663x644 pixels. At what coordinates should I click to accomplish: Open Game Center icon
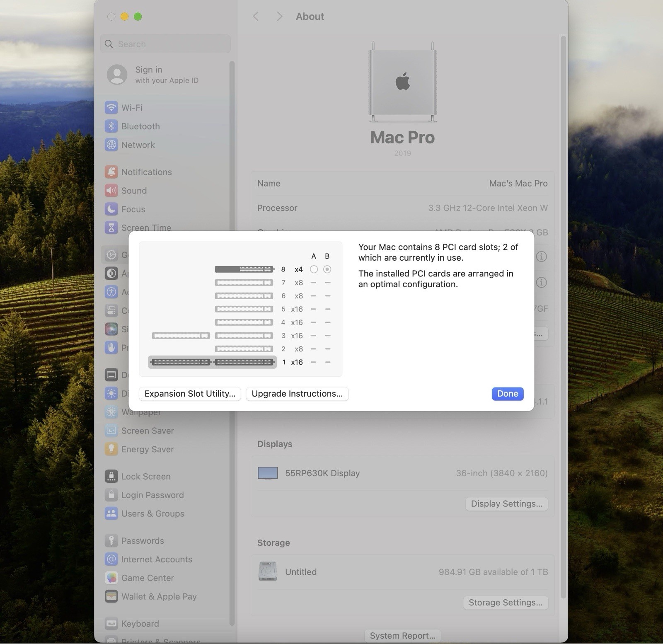click(x=111, y=578)
